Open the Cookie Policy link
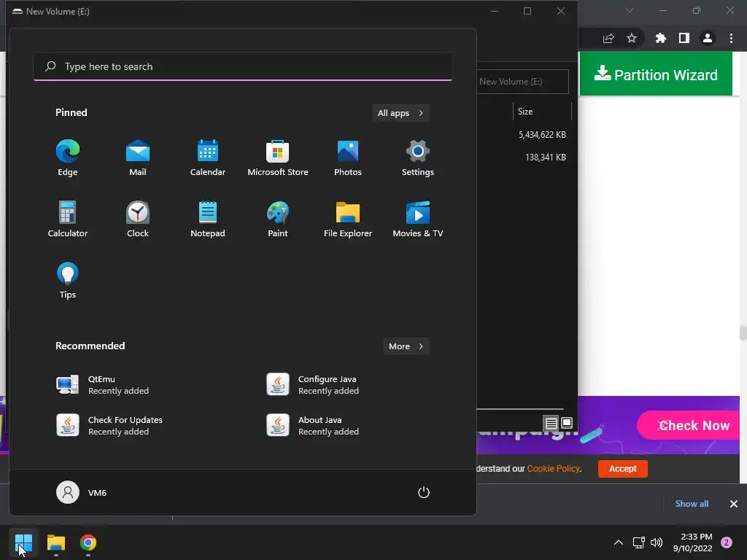The width and height of the screenshot is (747, 560). pos(553,469)
